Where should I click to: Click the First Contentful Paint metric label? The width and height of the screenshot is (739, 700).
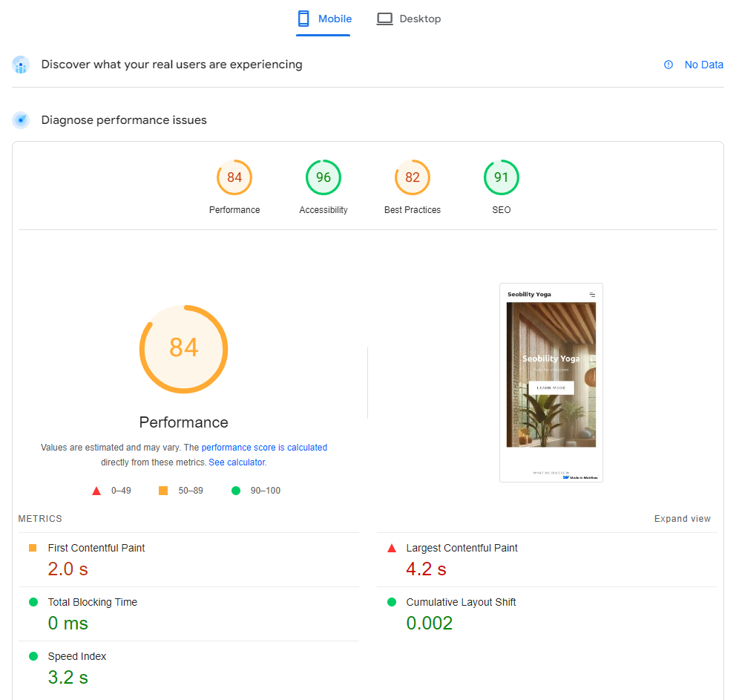pos(96,548)
